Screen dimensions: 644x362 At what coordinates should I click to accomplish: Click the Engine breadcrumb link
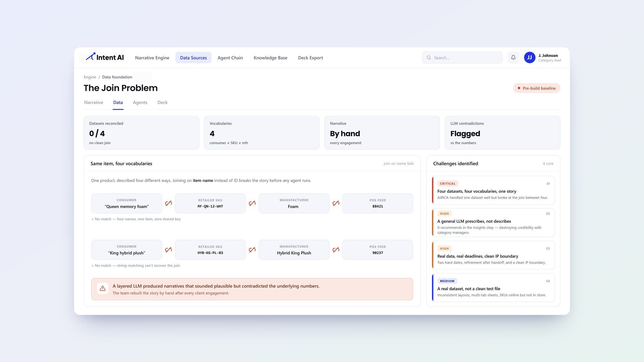pyautogui.click(x=90, y=77)
